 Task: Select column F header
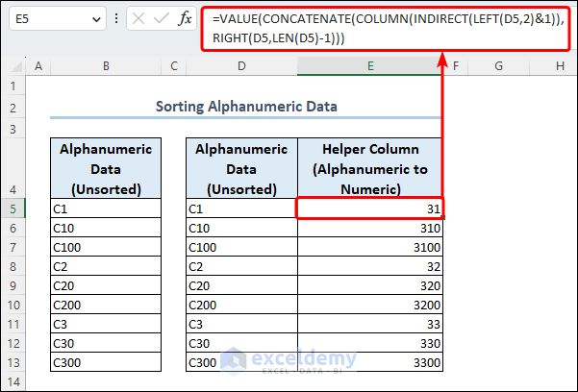pyautogui.click(x=456, y=66)
